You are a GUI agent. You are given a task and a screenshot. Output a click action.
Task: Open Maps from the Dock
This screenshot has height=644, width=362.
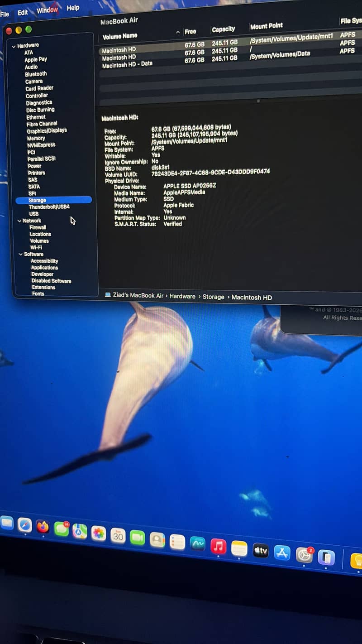[x=80, y=531]
